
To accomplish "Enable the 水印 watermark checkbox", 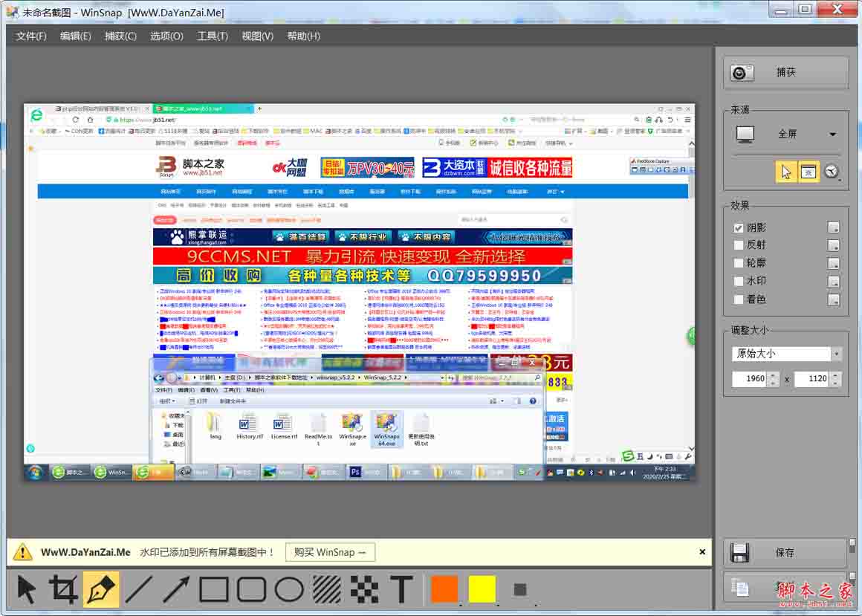I will [x=739, y=282].
